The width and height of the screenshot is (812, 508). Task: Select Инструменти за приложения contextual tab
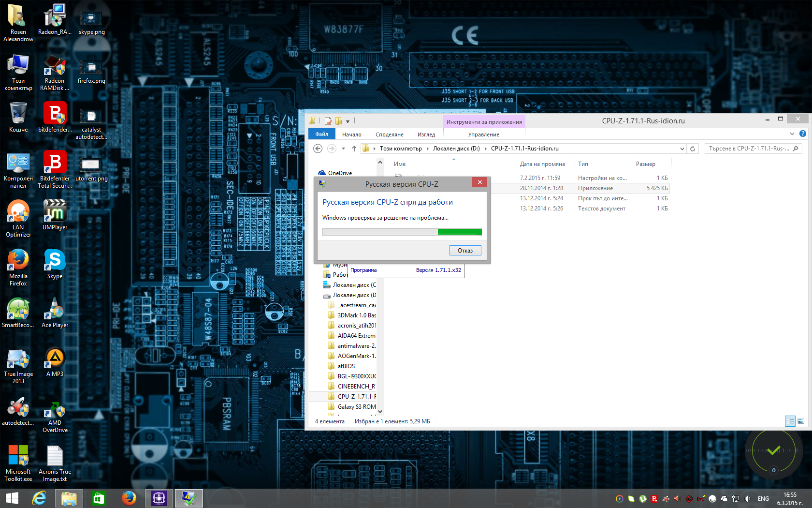point(484,122)
